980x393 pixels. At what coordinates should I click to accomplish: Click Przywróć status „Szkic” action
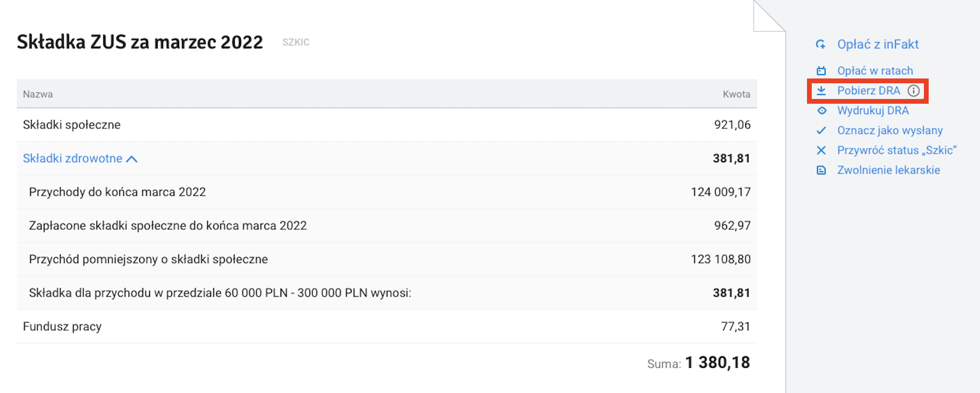[x=896, y=150]
